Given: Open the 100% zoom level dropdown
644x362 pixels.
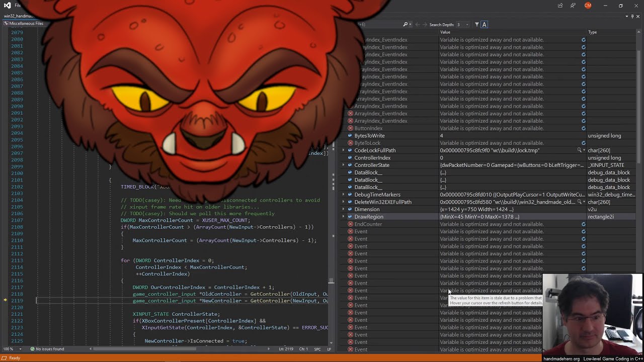Looking at the screenshot, I should 11,349.
